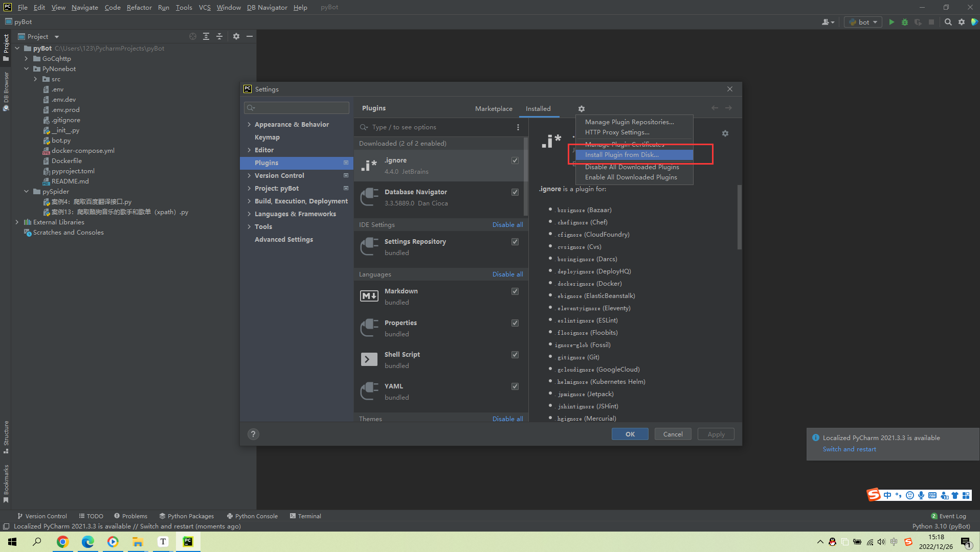Image resolution: width=980 pixels, height=552 pixels.
Task: Click the Settings help question mark
Action: point(253,434)
